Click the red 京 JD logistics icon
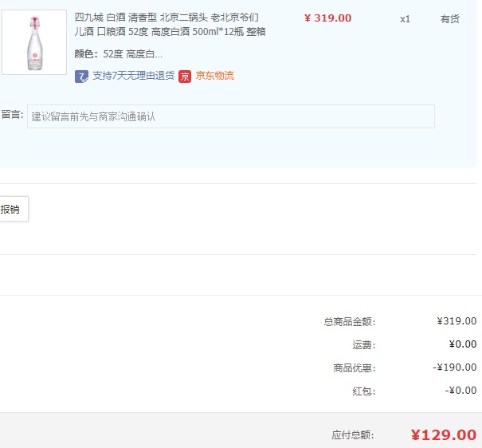Viewport: 482px width, 448px height. pos(185,77)
